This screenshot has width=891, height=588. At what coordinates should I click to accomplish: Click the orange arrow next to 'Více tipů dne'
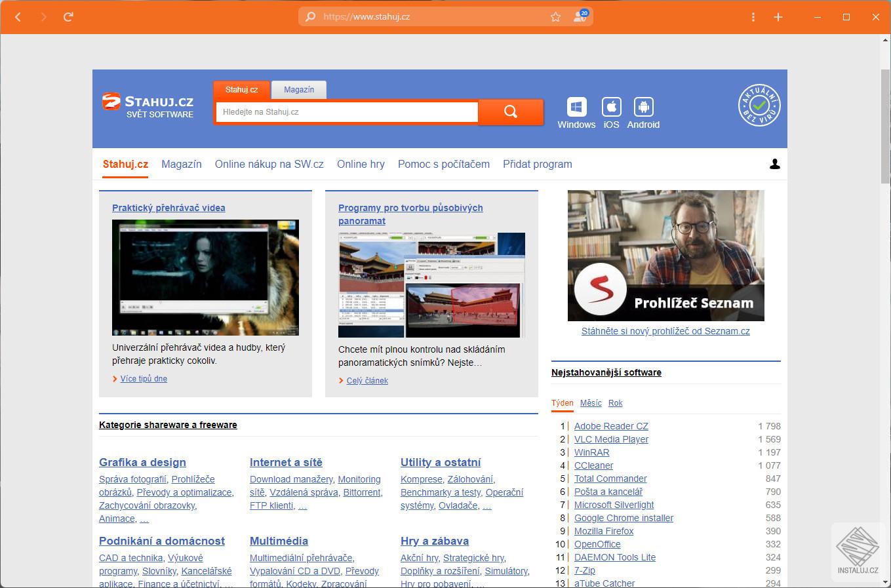click(x=115, y=379)
